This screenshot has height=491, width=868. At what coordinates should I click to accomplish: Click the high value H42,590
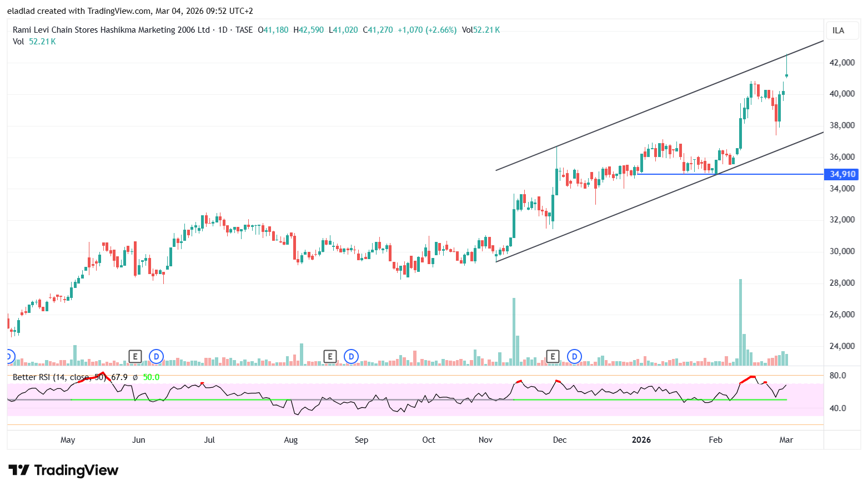pyautogui.click(x=308, y=30)
